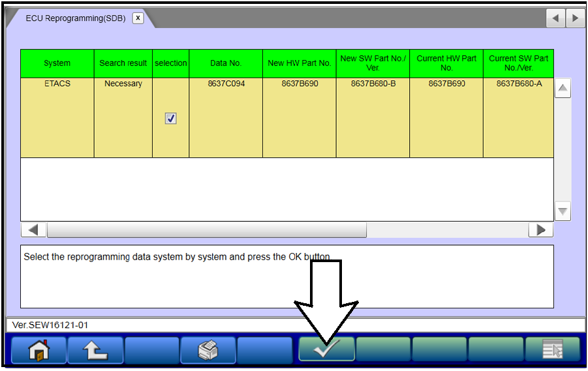
Task: Click the Print icon in toolbar
Action: (x=208, y=350)
